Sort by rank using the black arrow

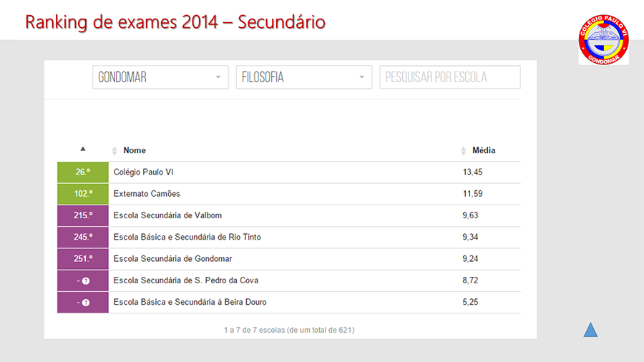[x=83, y=149]
